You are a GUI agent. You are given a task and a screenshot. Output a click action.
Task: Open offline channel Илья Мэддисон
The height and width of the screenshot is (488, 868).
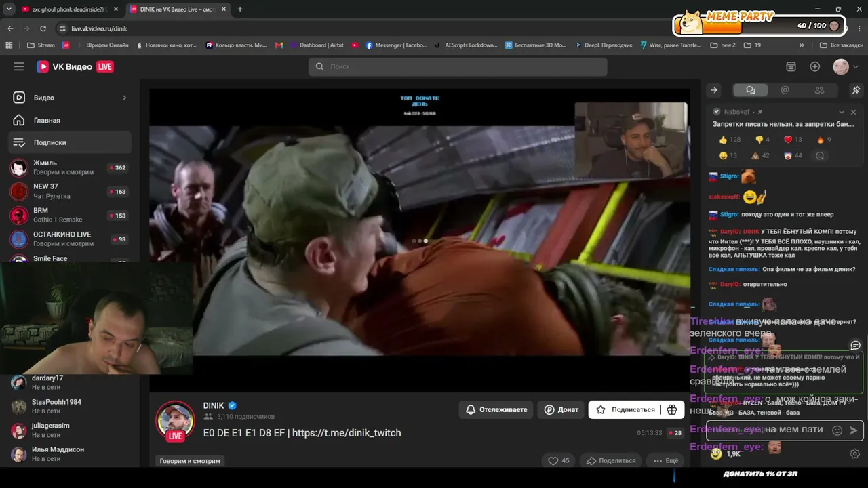[70, 453]
